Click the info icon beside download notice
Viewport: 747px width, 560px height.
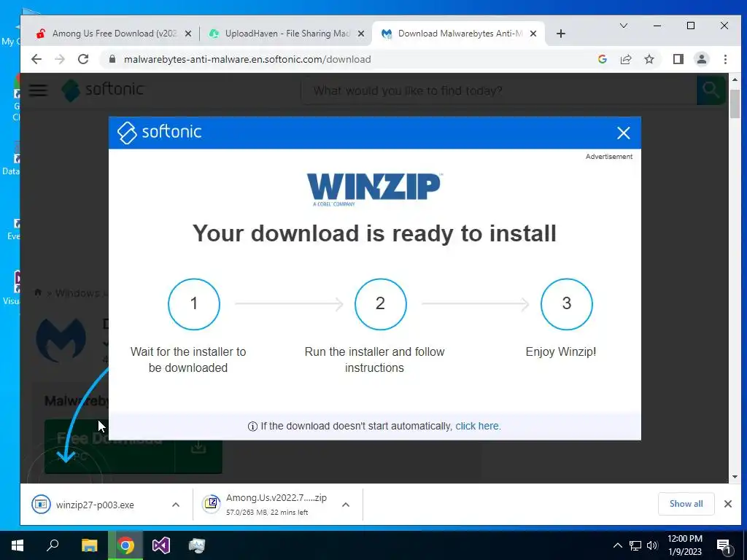click(x=252, y=426)
